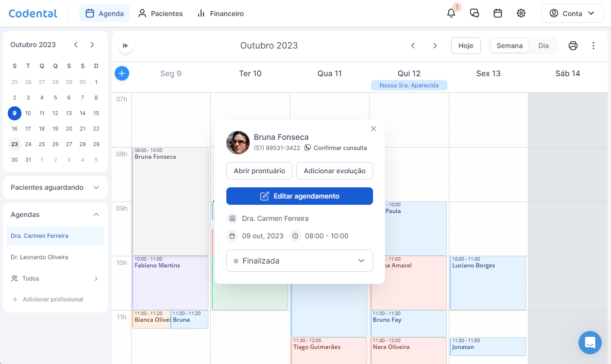Switch to Semana view
Image resolution: width=611 pixels, height=364 pixels.
[x=509, y=46]
